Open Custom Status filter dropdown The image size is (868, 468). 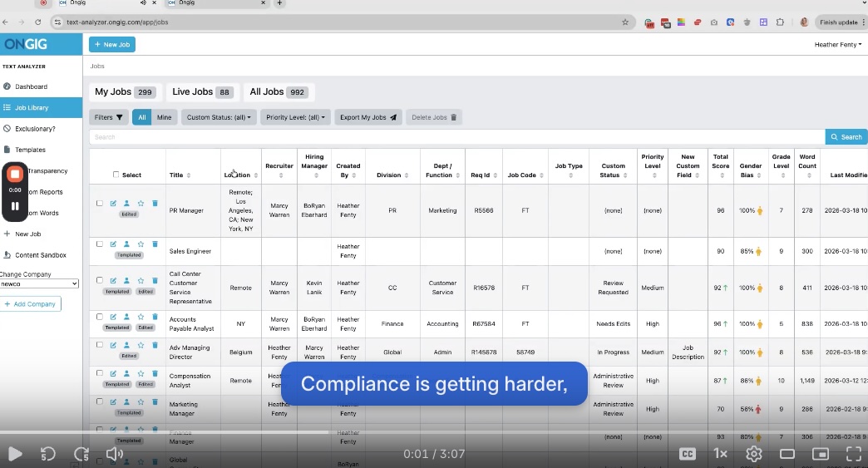tap(219, 117)
